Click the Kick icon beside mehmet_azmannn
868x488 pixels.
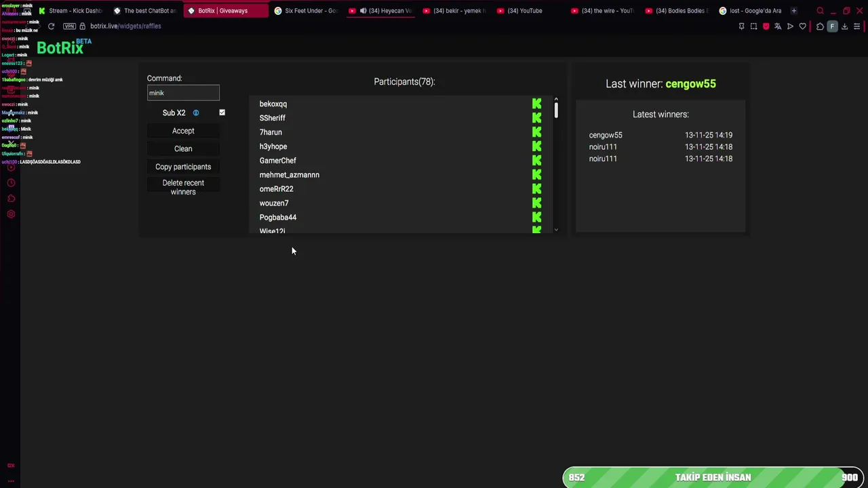pos(536,175)
